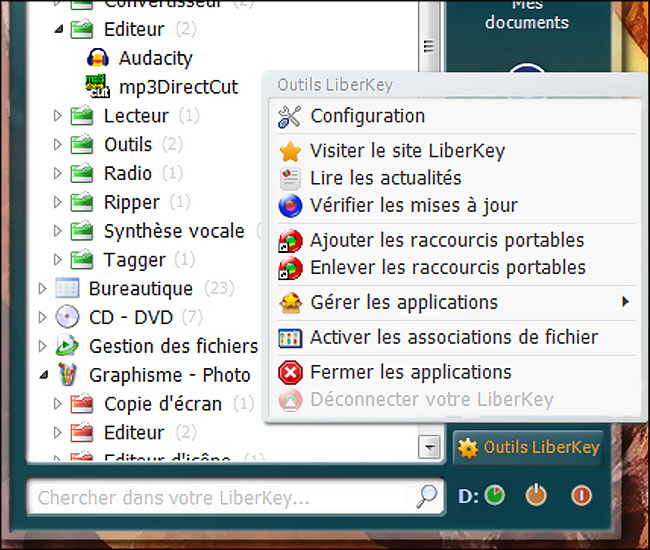Expand the Bureautique category
650x550 pixels.
tap(42, 288)
